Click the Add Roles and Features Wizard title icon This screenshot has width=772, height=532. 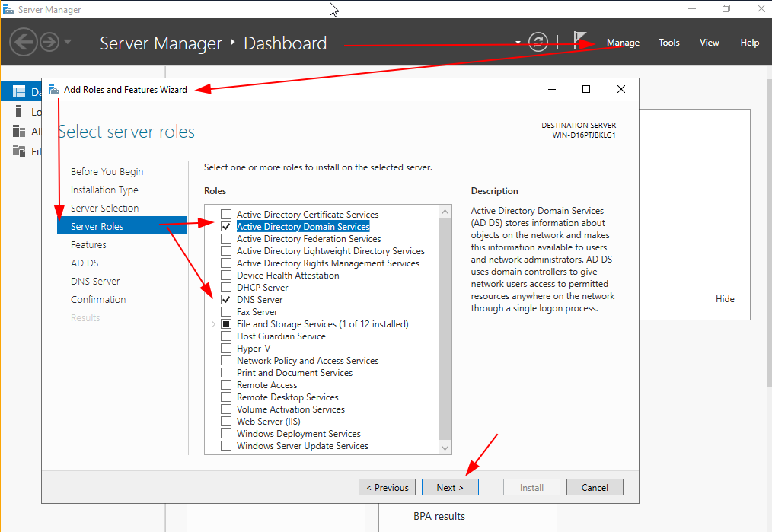click(x=53, y=90)
